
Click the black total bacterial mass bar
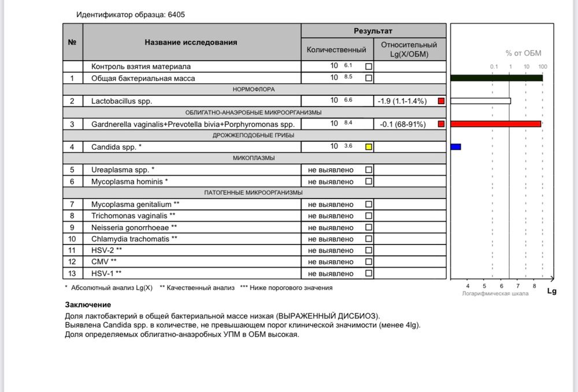click(496, 78)
